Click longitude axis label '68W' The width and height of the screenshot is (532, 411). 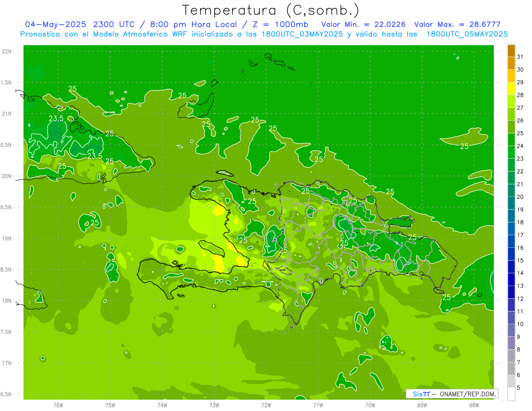click(x=474, y=405)
